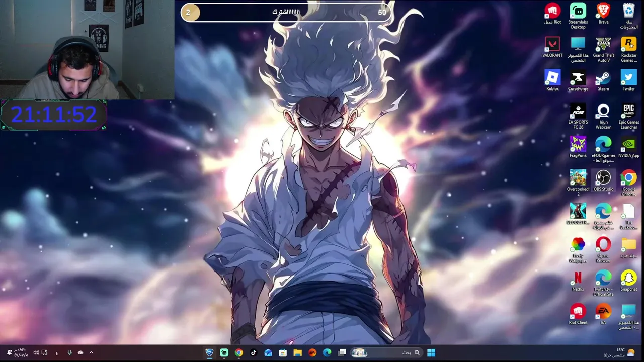Open volume control from the speaker tray icon
644x362 pixels.
pos(36,352)
